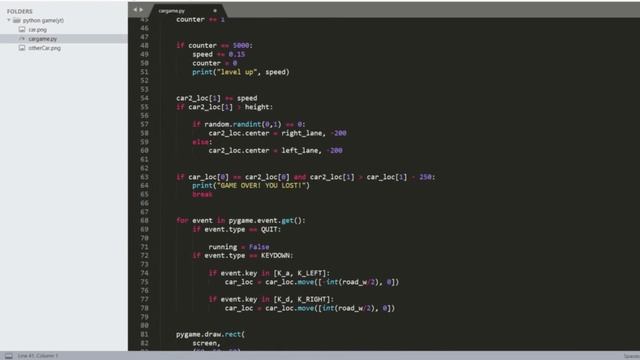Screen dimensions: 640x360
Task: Click line number 68 in the gutter
Action: 144,221
